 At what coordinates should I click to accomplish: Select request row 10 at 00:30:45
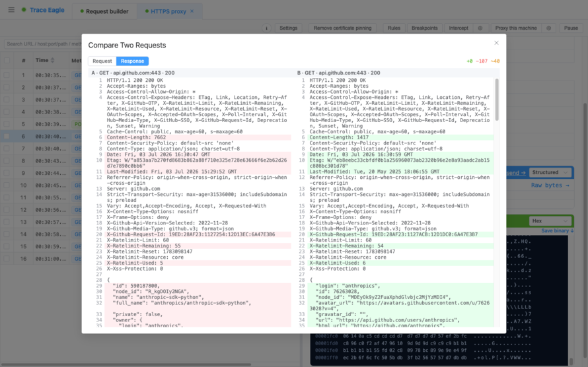(41, 185)
